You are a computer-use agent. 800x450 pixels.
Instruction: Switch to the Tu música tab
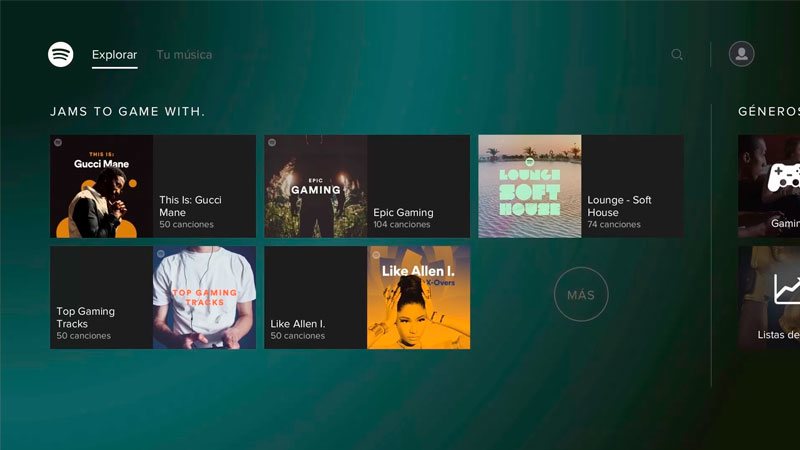tap(184, 55)
